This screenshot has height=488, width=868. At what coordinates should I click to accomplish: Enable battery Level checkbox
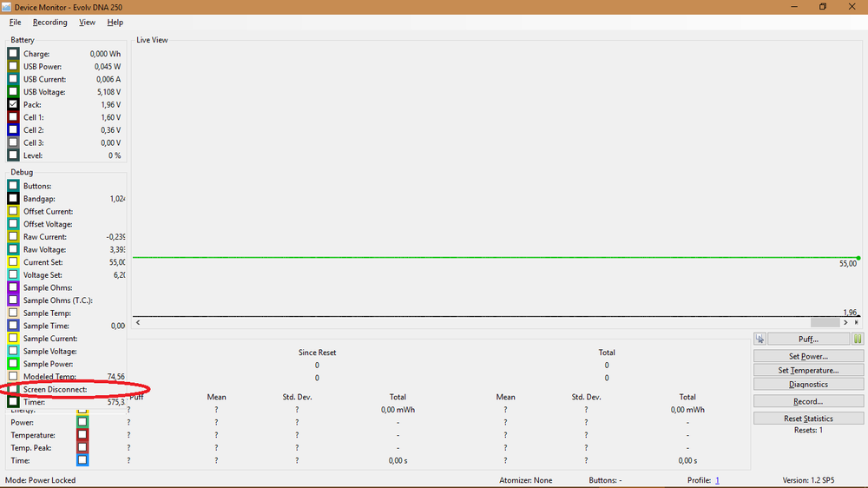click(x=13, y=155)
